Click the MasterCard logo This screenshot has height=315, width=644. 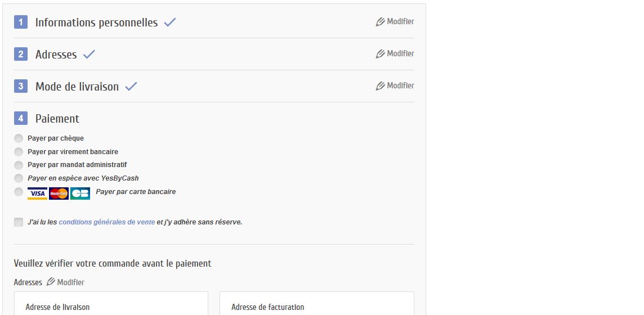click(x=59, y=193)
